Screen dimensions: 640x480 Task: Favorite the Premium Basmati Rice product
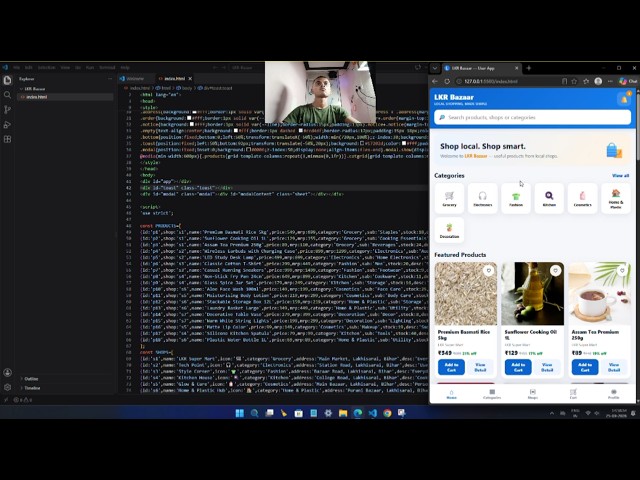tap(489, 271)
